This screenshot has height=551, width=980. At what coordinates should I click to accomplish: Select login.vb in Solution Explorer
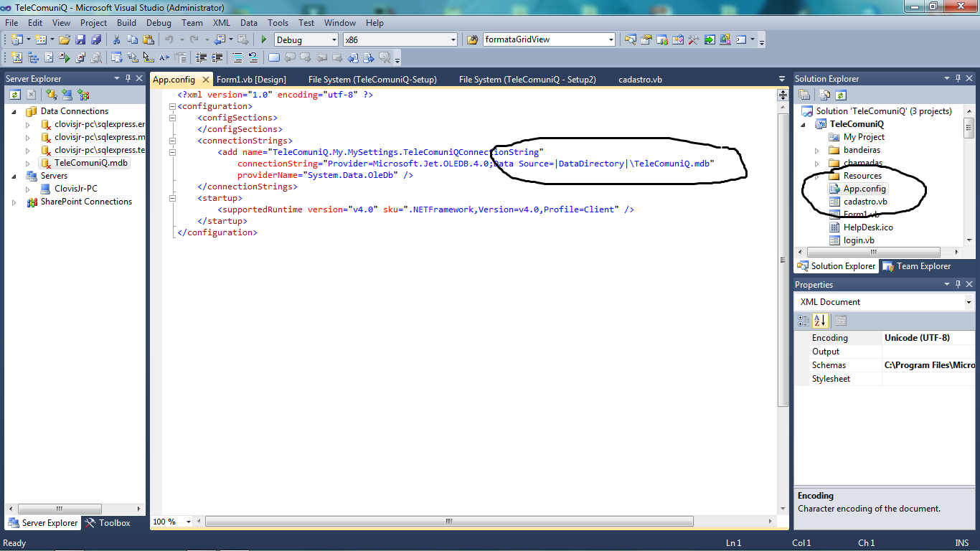tap(859, 240)
